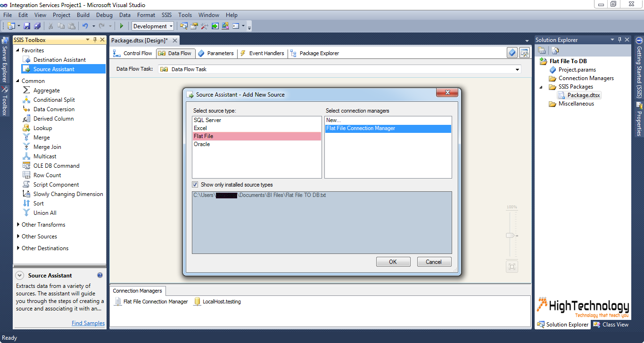Image resolution: width=644 pixels, height=343 pixels.
Task: Click the Properties icon in Solution Explorer toolbar
Action: point(542,50)
